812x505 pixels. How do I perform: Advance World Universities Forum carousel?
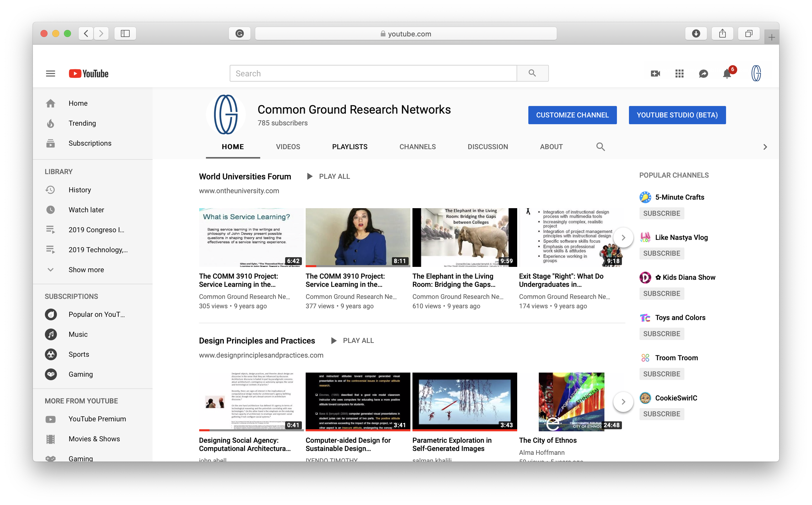[x=623, y=238]
